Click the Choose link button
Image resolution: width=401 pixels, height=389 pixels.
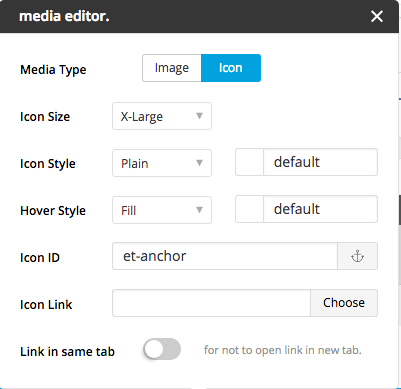(x=344, y=303)
